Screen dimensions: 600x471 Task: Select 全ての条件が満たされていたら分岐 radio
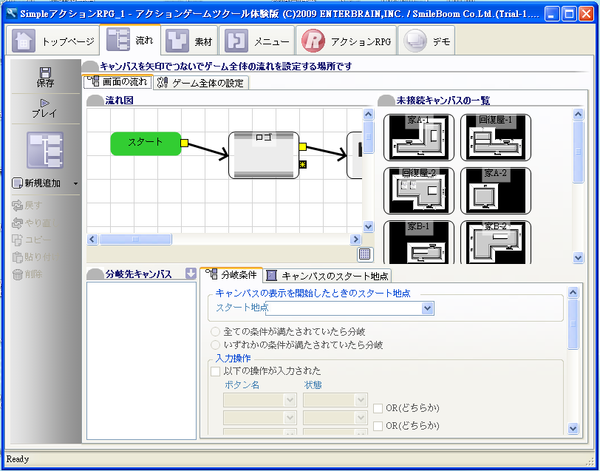215,331
